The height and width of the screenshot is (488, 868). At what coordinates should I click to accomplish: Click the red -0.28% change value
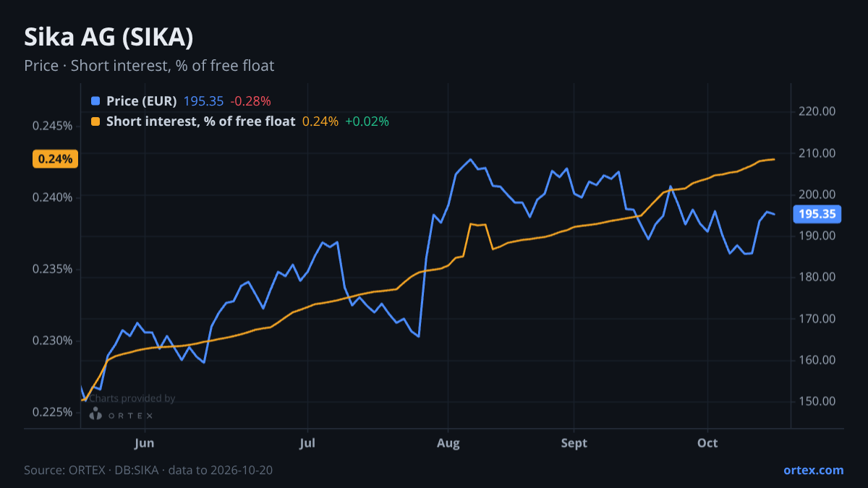click(250, 101)
